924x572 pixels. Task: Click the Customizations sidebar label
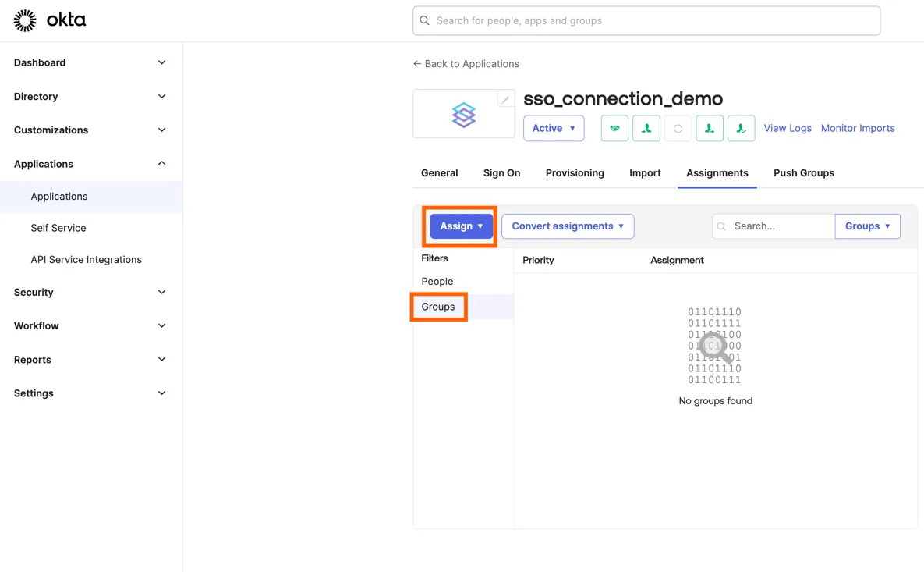coord(51,130)
